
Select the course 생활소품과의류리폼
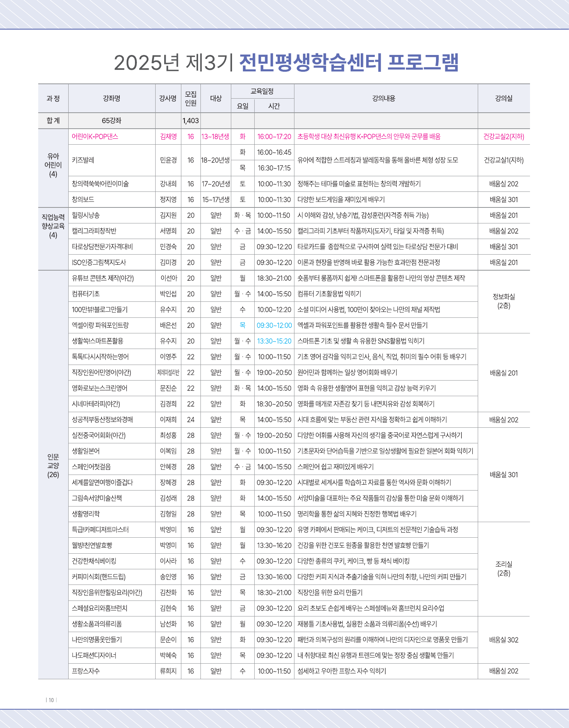coord(97,624)
